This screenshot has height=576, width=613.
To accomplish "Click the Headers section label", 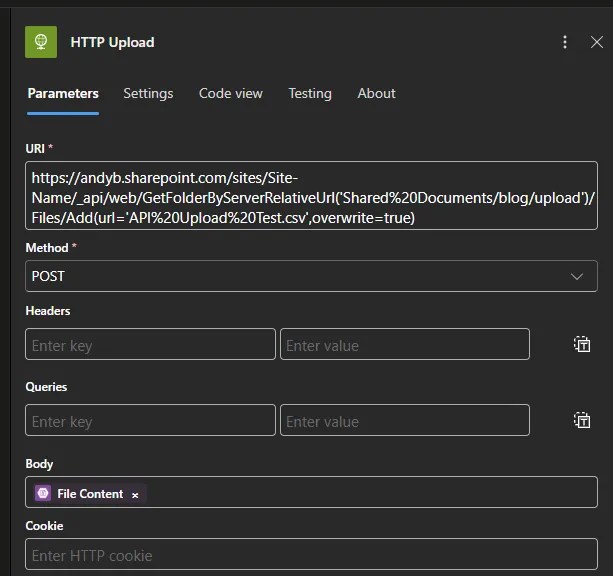I will click(x=48, y=311).
